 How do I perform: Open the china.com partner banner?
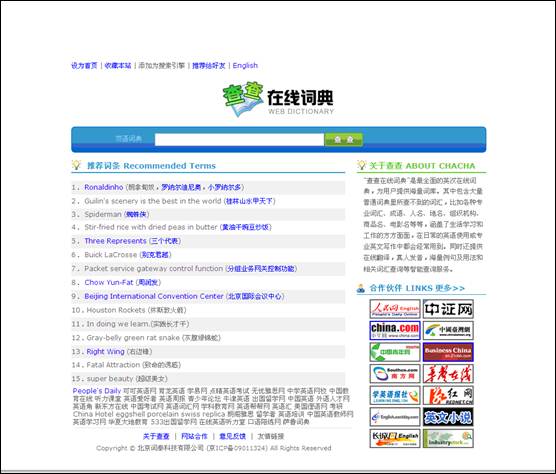[x=395, y=330]
